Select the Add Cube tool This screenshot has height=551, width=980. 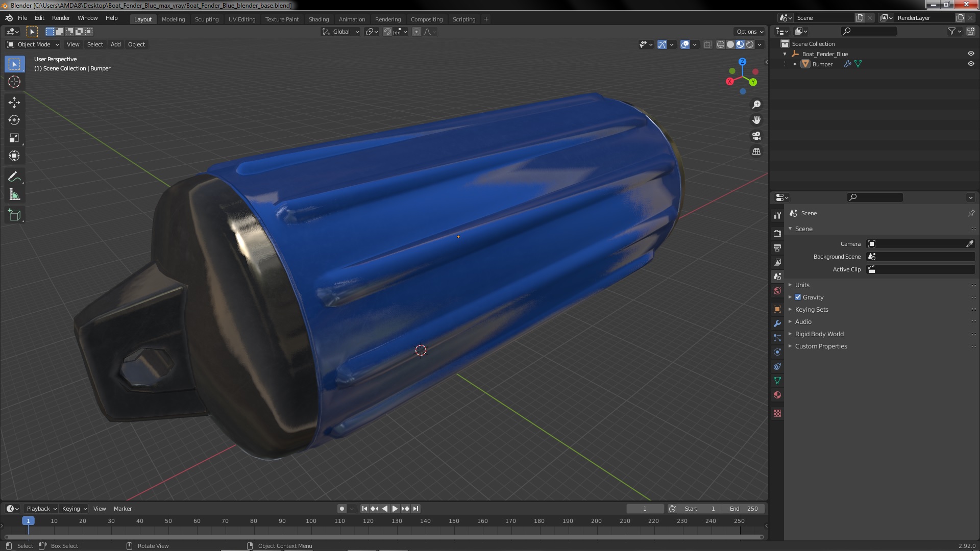[14, 215]
